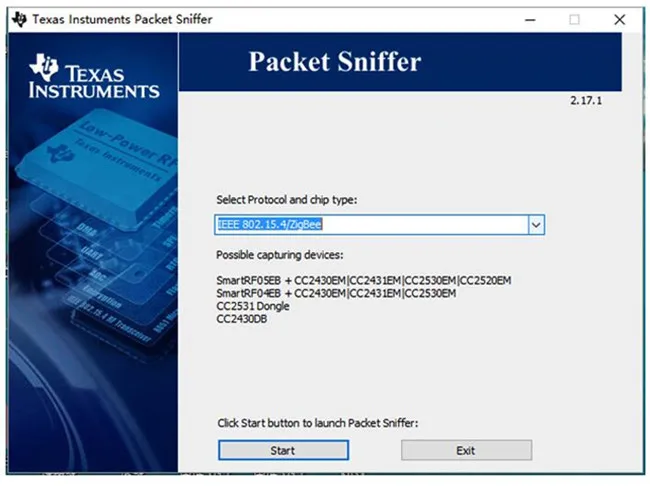Viewport: 650px width, 486px height.
Task: Close the Packet Sniffer window
Action: coord(619,19)
